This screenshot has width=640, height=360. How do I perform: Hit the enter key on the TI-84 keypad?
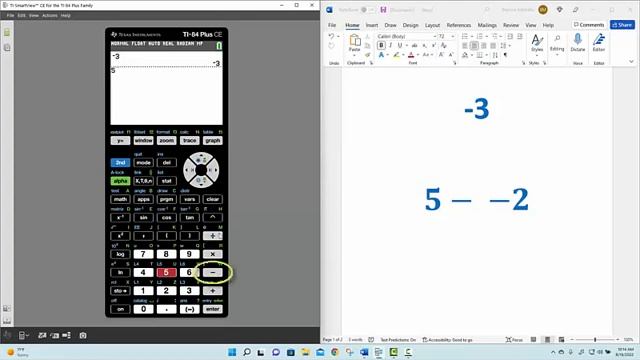coord(213,309)
